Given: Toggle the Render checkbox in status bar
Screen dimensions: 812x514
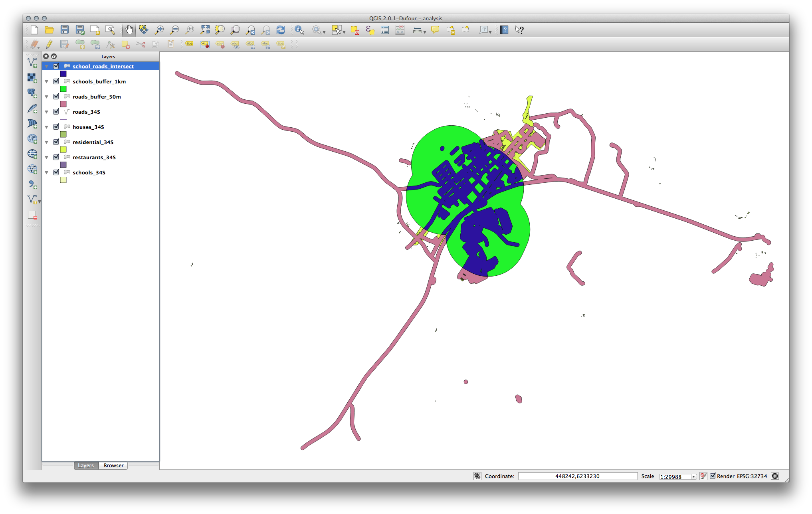Looking at the screenshot, I should (713, 476).
